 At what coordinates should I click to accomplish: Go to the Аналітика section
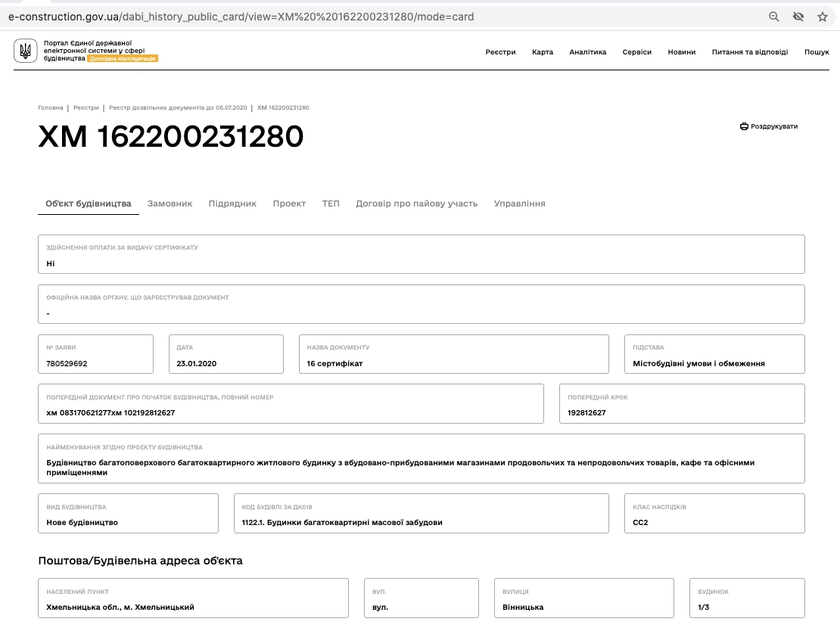[x=588, y=52]
